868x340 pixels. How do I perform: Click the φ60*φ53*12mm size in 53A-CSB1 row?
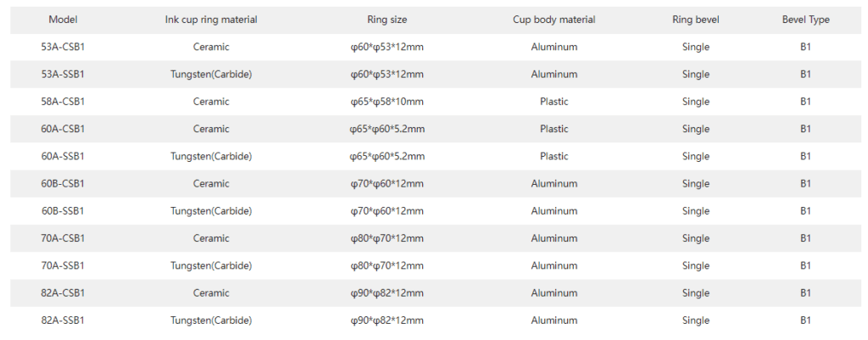[x=387, y=47]
